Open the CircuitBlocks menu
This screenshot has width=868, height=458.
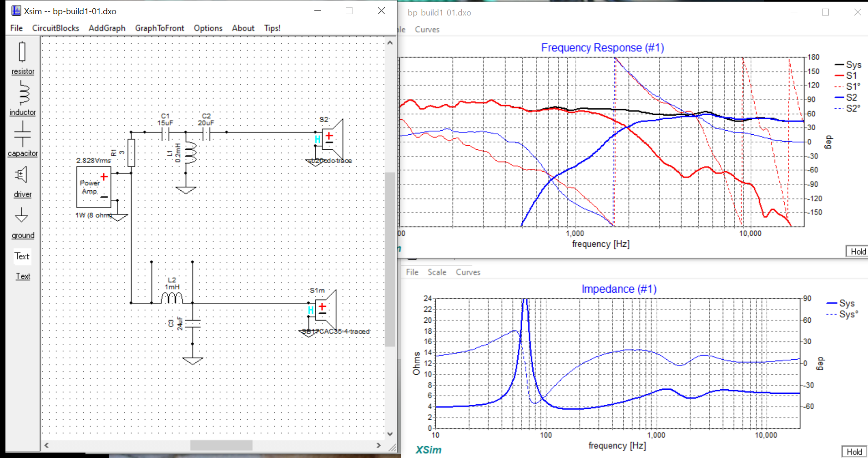point(56,28)
